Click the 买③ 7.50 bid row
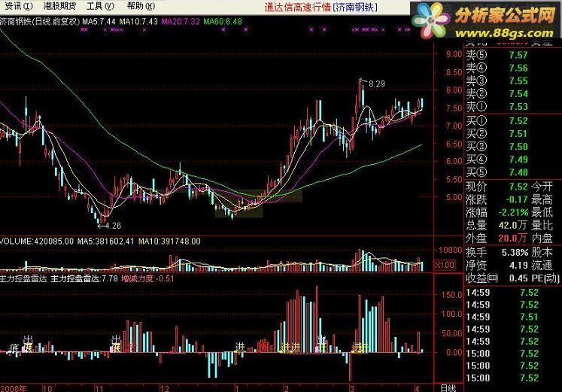 click(497, 147)
